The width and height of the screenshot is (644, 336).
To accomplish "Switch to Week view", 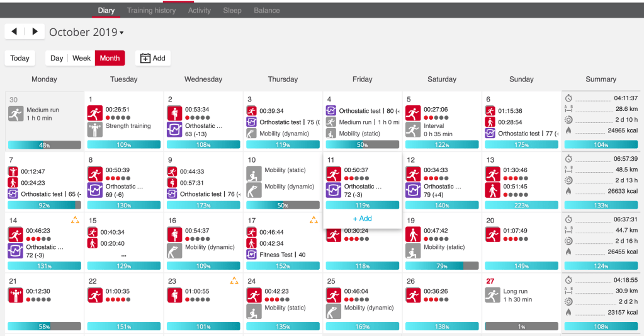I will click(x=81, y=58).
